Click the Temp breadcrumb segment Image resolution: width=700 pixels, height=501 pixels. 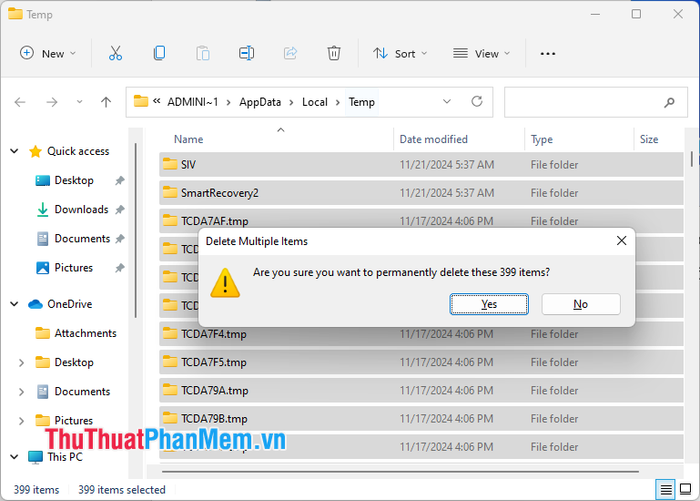coord(361,102)
